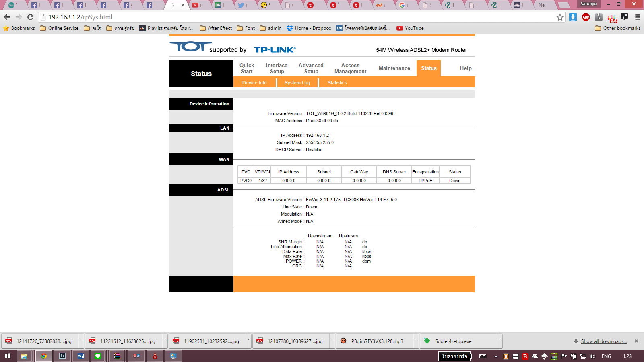Open the 11902581_10232592 jpg download
The image size is (644, 362).
207,341
